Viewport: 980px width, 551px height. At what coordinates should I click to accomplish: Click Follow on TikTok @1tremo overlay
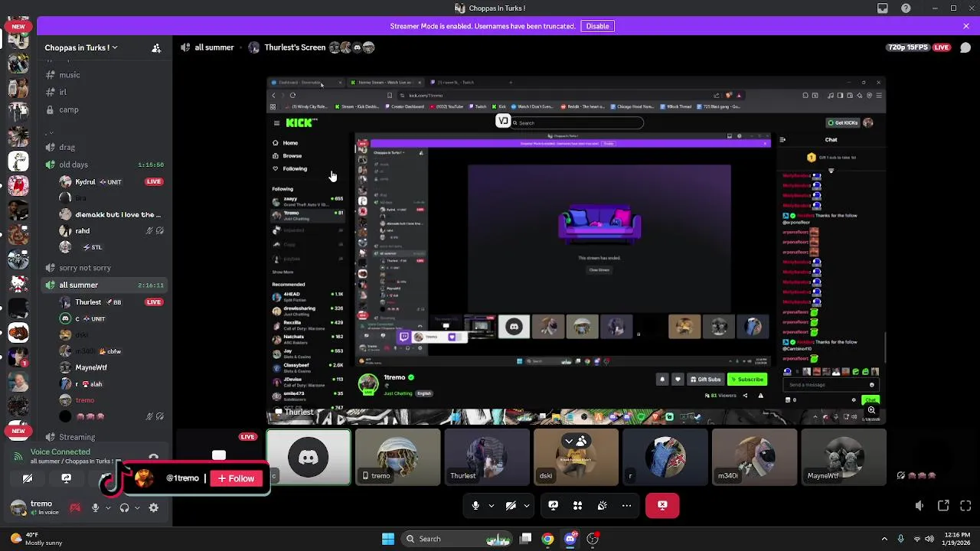coord(236,478)
